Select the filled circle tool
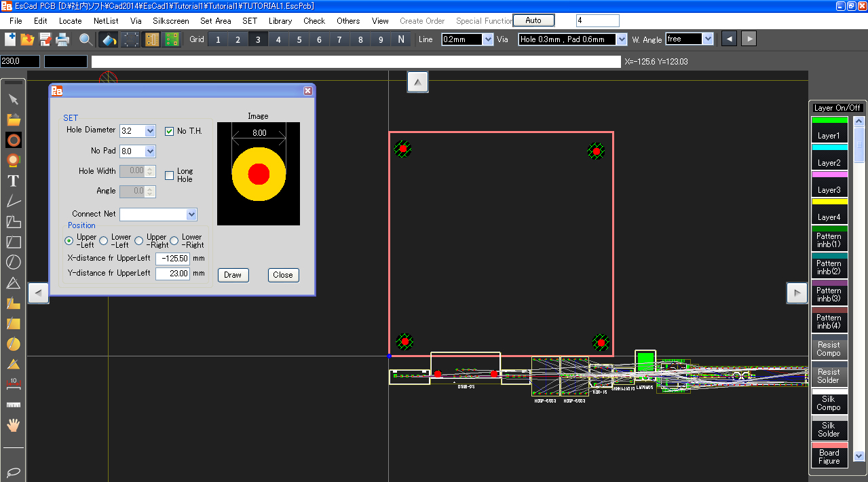Screen dimensions: 868x482 [x=14, y=344]
